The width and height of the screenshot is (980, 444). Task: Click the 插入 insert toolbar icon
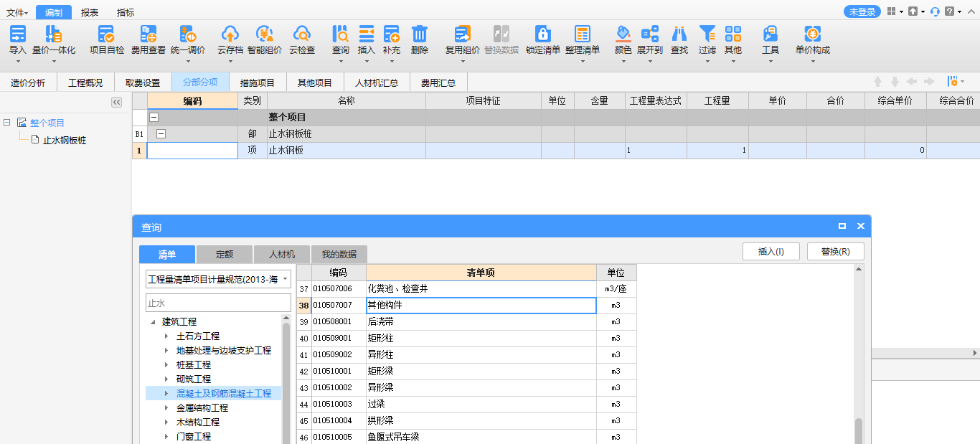(x=367, y=41)
